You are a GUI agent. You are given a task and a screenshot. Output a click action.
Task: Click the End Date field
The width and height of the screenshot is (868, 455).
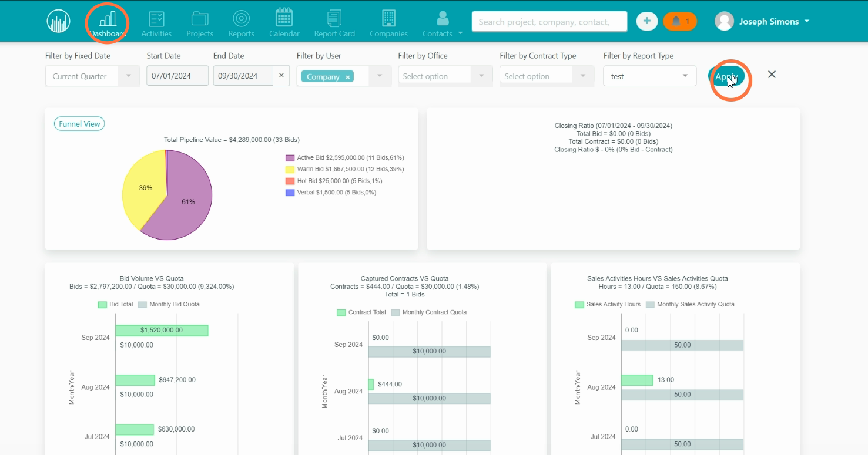pos(243,76)
